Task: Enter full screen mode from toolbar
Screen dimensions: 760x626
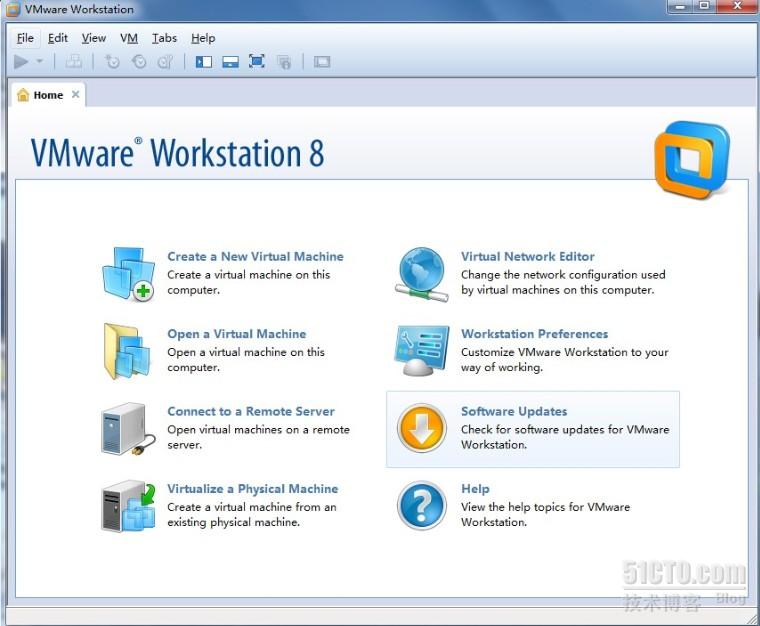Action: (257, 62)
